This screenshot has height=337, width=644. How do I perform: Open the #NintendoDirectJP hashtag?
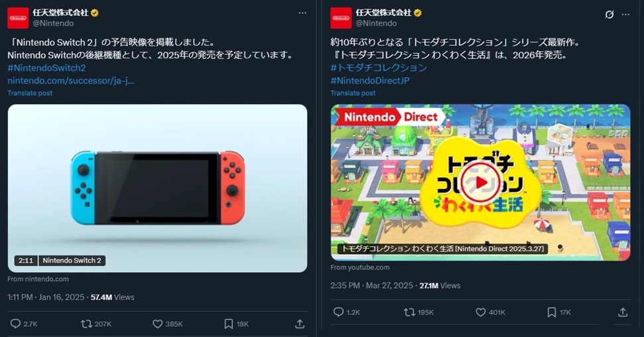click(x=370, y=80)
